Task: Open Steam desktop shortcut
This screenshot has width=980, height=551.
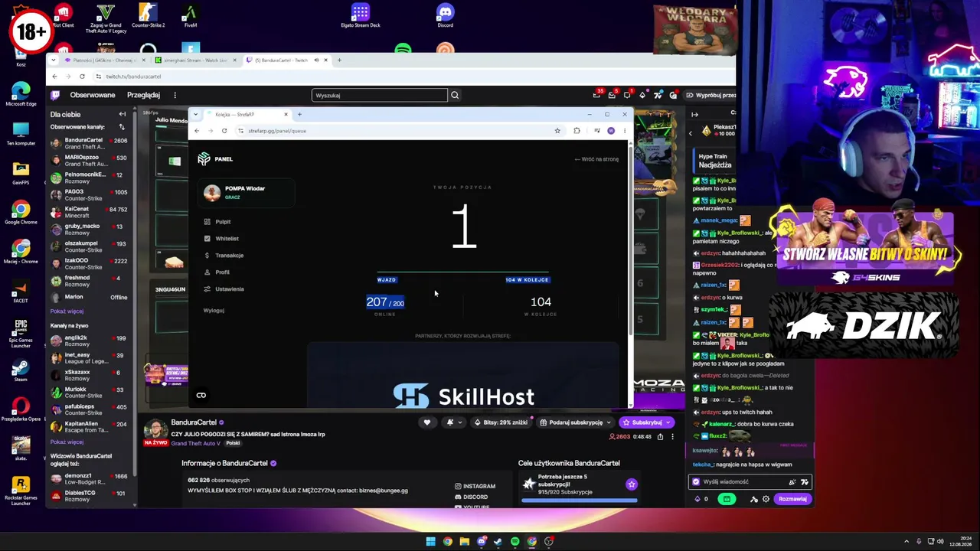Action: pyautogui.click(x=21, y=370)
